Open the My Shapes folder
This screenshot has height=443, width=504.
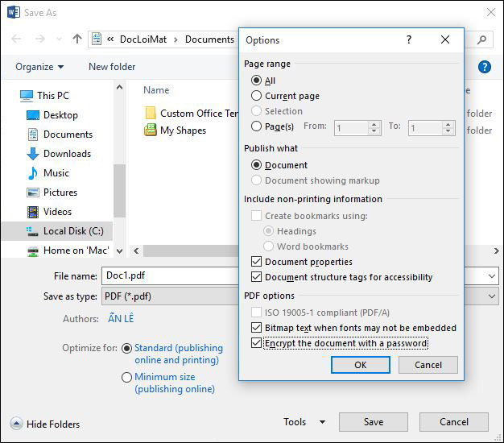(x=183, y=130)
